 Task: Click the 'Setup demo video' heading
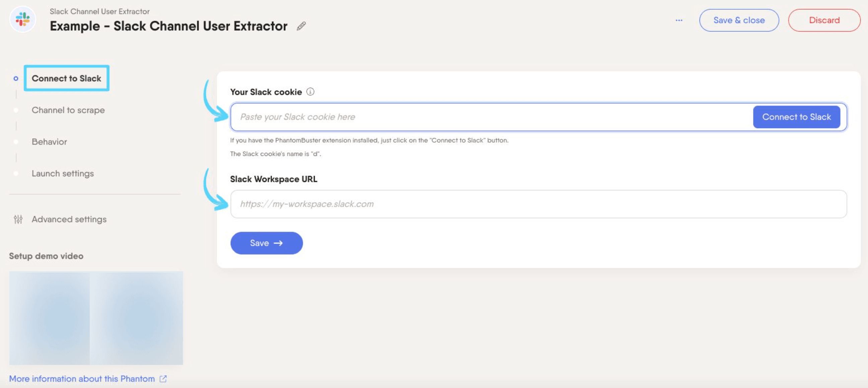coord(46,256)
